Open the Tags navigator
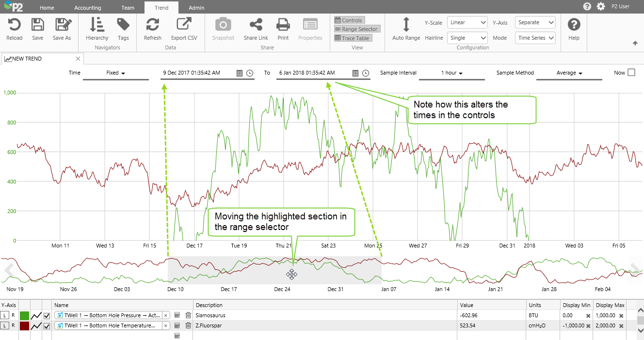This screenshot has width=644, height=340. (x=123, y=25)
